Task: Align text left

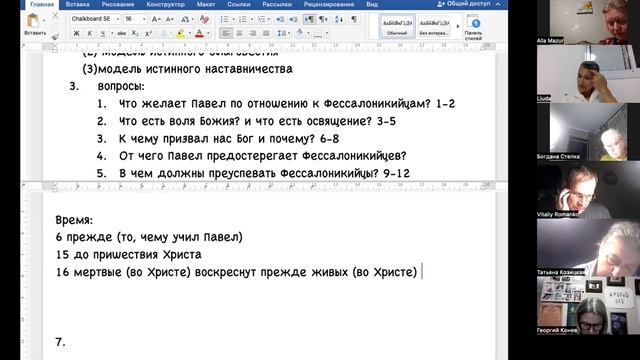Action: click(226, 33)
